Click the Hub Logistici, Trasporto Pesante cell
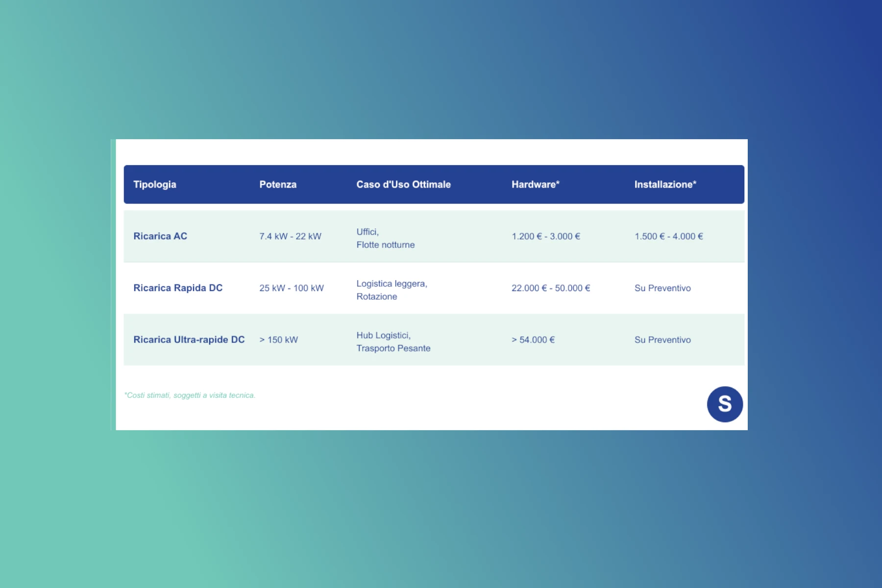 tap(393, 342)
